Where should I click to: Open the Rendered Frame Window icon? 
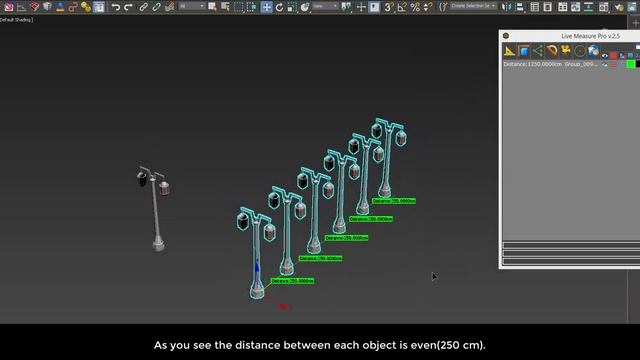(x=632, y=7)
